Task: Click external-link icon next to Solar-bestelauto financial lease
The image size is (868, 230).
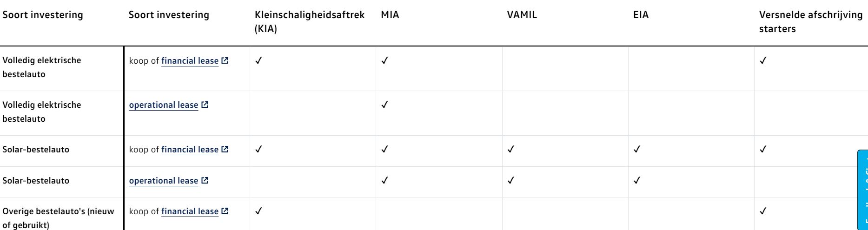Action: point(225,150)
